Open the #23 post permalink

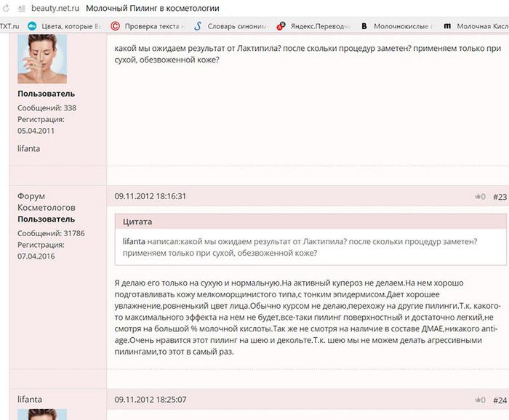[x=500, y=197]
